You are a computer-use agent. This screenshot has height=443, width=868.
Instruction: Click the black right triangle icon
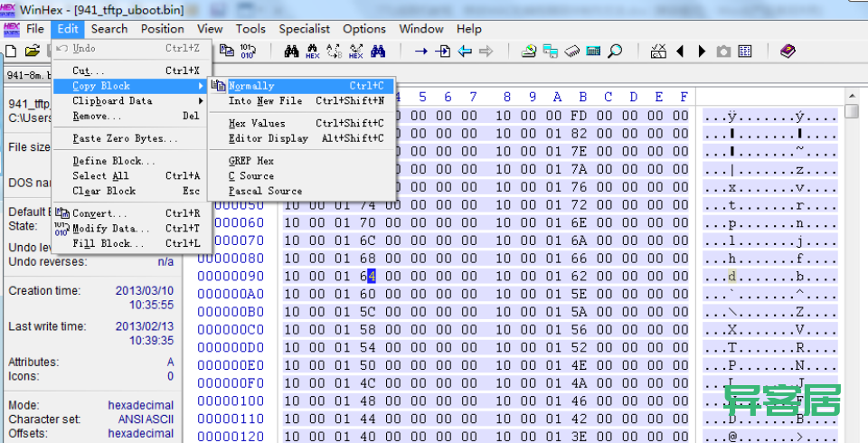702,52
